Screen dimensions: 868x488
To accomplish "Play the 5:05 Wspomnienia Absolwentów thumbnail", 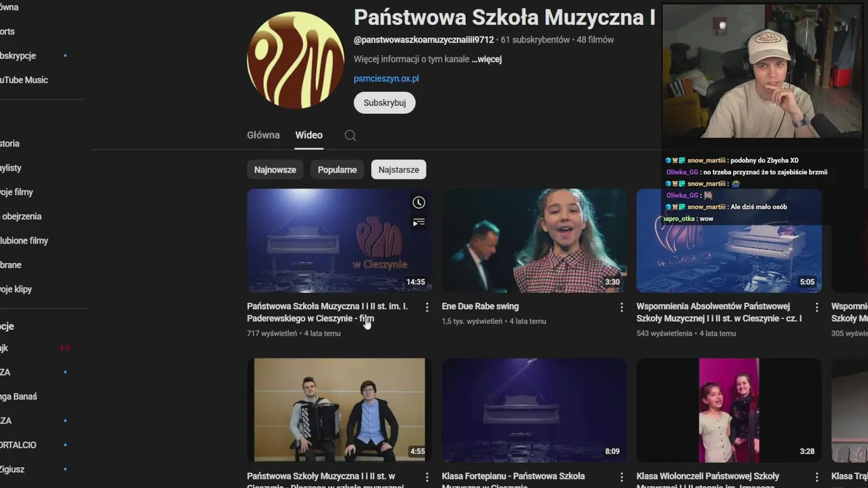I will [729, 241].
